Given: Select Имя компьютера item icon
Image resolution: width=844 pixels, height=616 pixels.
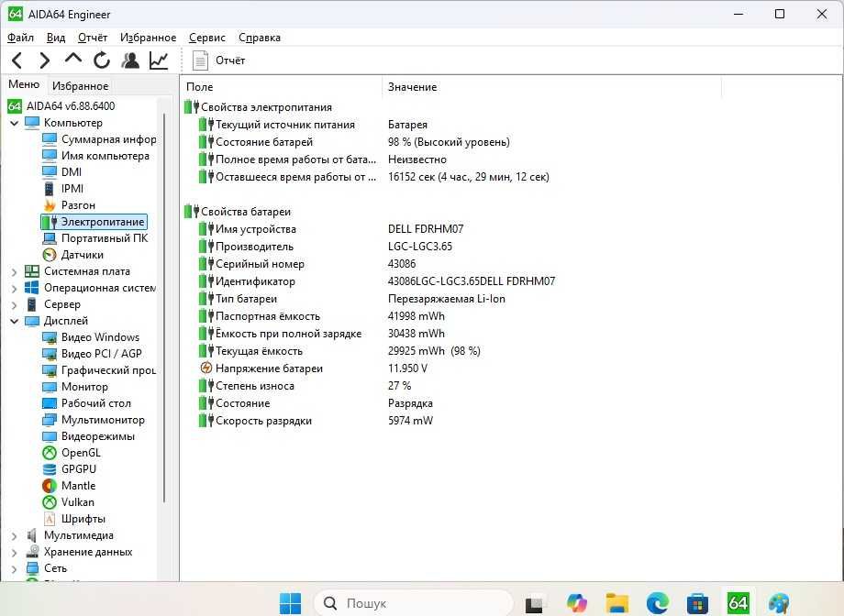Looking at the screenshot, I should coord(50,156).
